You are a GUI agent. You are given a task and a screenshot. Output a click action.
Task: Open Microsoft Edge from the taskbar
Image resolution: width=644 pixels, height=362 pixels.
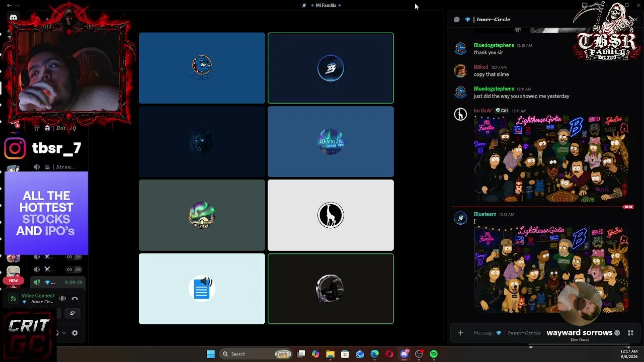(x=374, y=354)
